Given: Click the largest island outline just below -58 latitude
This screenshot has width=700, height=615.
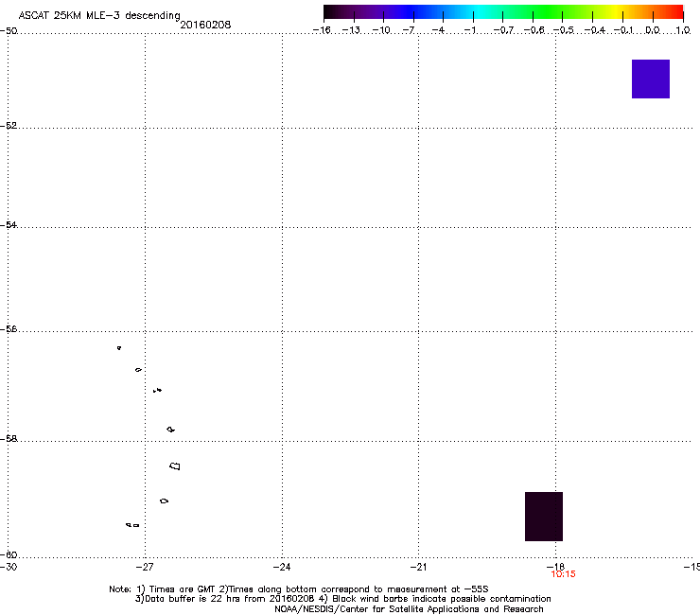Looking at the screenshot, I should tap(175, 466).
